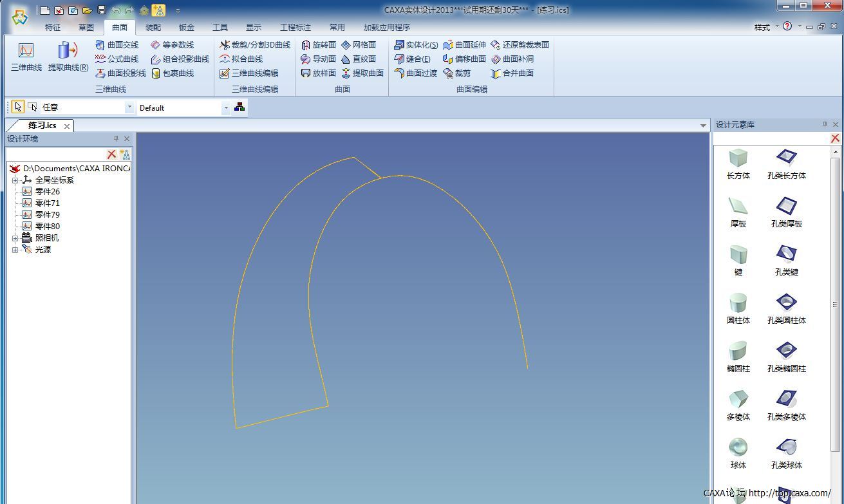The width and height of the screenshot is (844, 504).
Task: Select the 网格面 mesh surface tool
Action: pyautogui.click(x=359, y=45)
